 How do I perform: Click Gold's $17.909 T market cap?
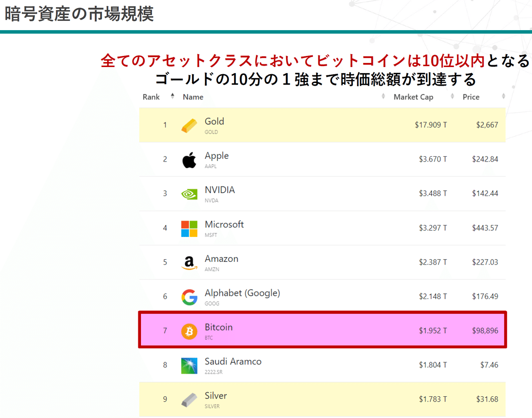pos(430,125)
